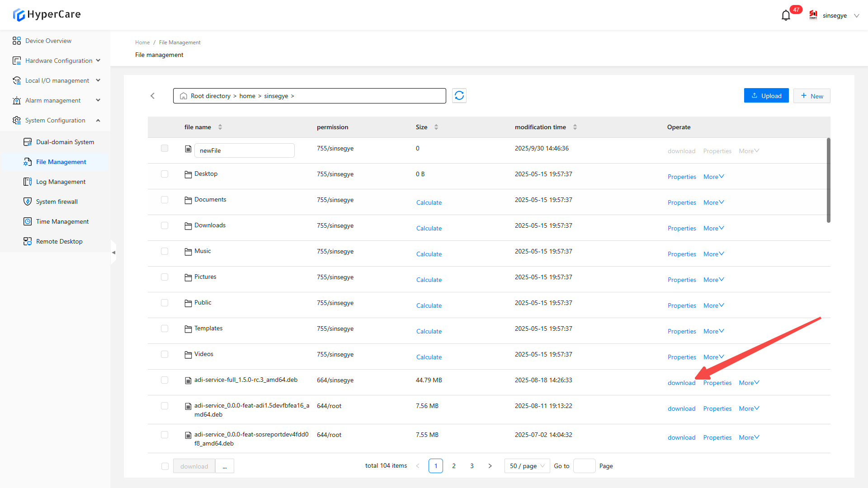Click the notification bell icon
868x488 pixels.
click(786, 15)
